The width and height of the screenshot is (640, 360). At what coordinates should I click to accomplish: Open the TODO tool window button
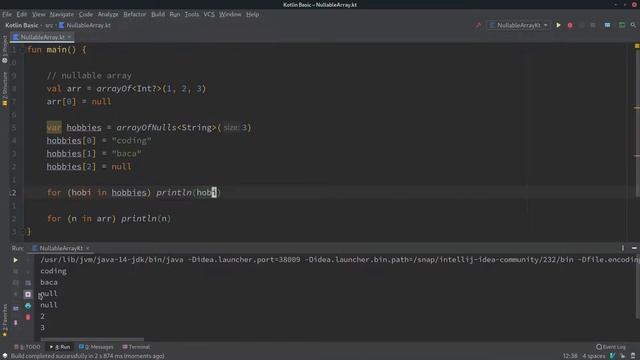pyautogui.click(x=28, y=347)
